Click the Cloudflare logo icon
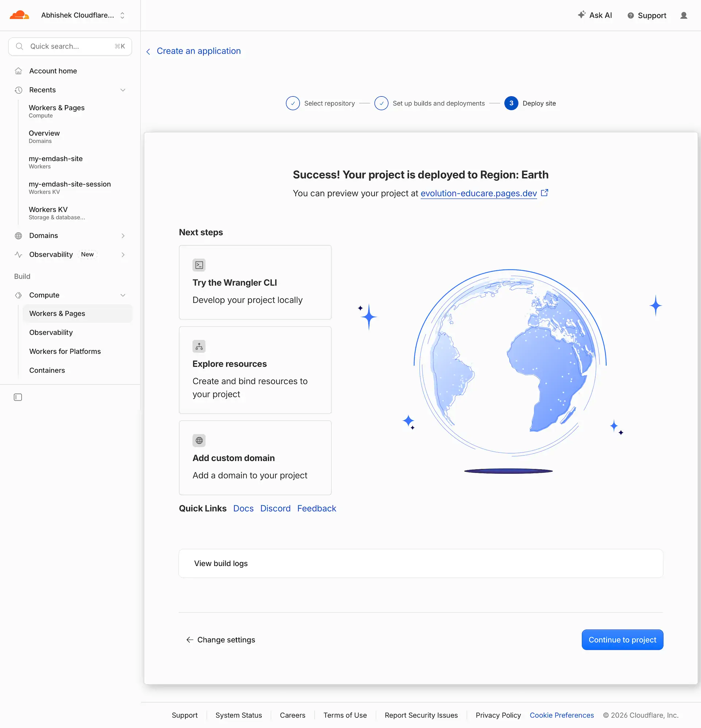Screen dimensions: 701x728 [19, 15]
